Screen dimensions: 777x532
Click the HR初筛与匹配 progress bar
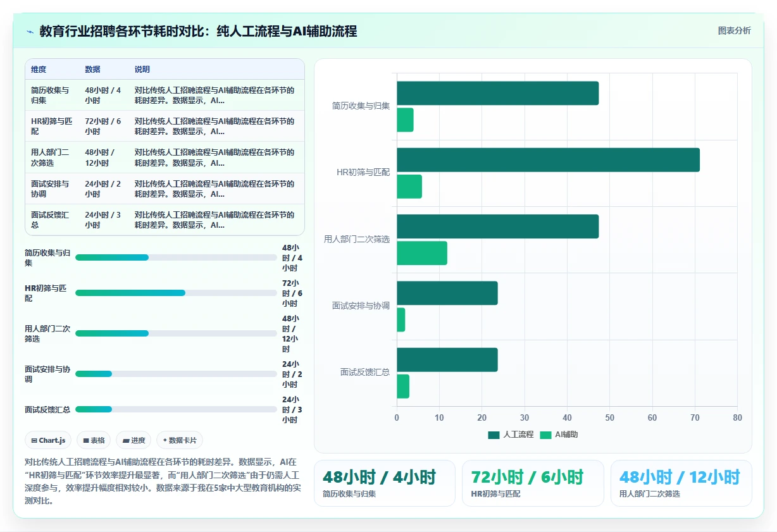click(176, 293)
